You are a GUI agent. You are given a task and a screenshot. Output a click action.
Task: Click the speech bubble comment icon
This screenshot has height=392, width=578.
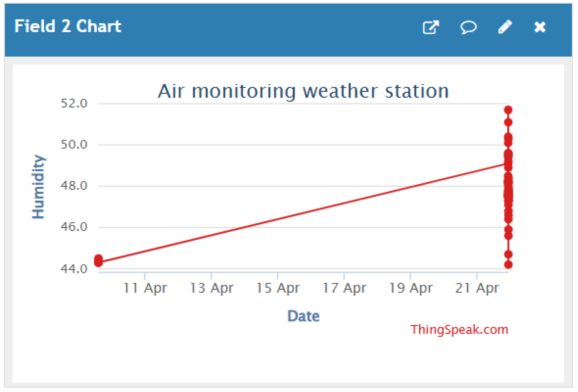click(468, 27)
